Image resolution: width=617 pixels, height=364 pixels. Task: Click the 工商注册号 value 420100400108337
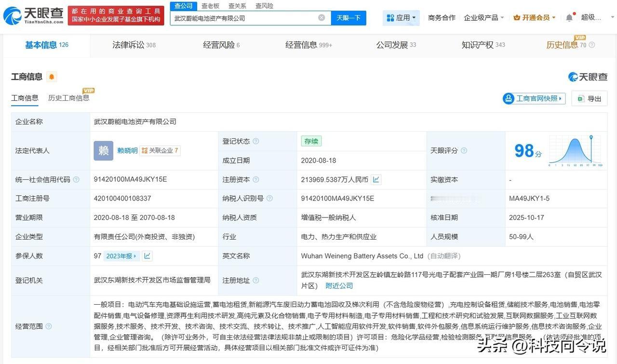click(122, 198)
